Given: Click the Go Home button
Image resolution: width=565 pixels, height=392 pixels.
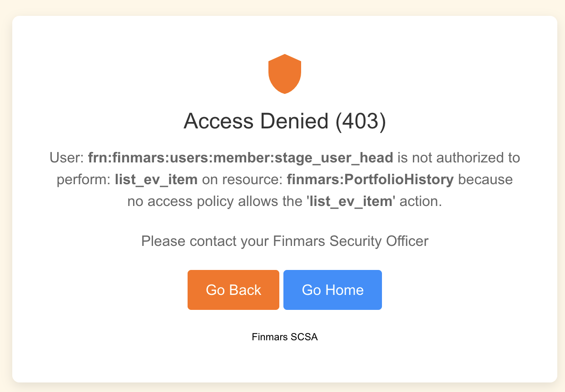Looking at the screenshot, I should [332, 290].
